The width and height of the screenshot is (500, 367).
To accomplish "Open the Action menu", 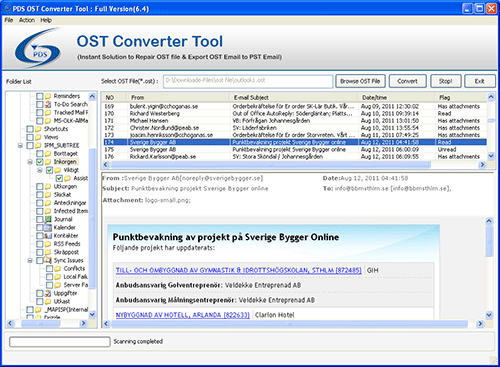I will point(27,20).
